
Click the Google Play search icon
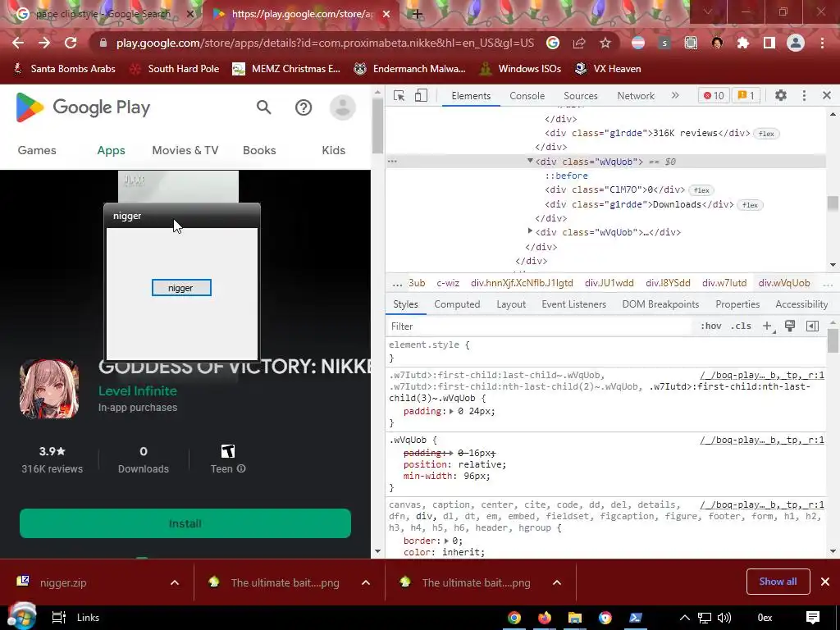tap(263, 107)
